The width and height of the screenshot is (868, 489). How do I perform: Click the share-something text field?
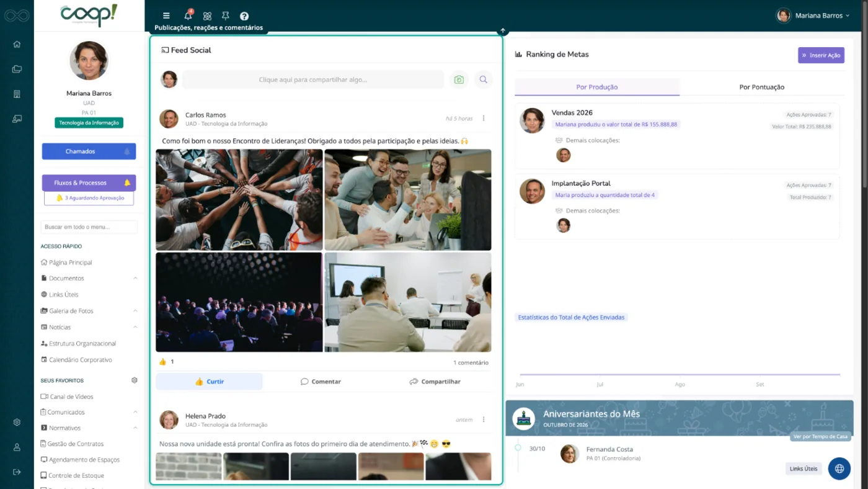click(x=313, y=79)
